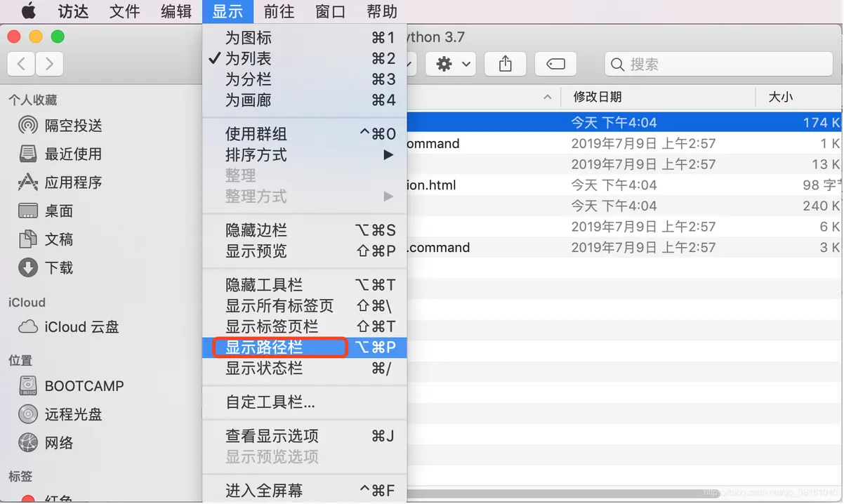Viewport: 844px width, 504px height.
Task: Select the file ending in ion.html
Action: tap(624, 185)
